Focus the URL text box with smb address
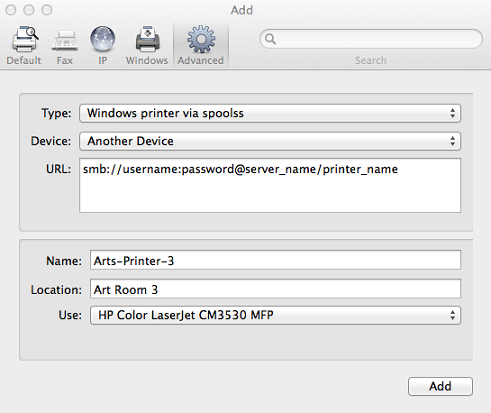This screenshot has height=413, width=491. (270, 185)
